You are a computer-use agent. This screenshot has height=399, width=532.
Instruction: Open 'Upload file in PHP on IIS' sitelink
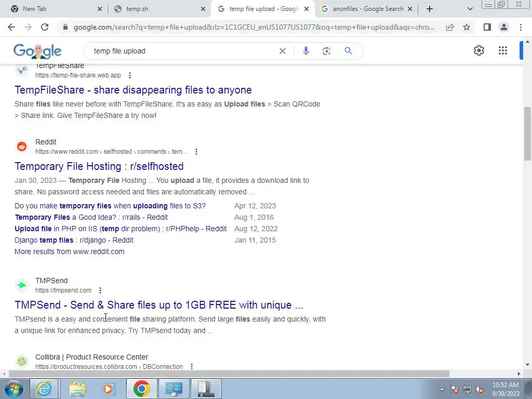(121, 229)
